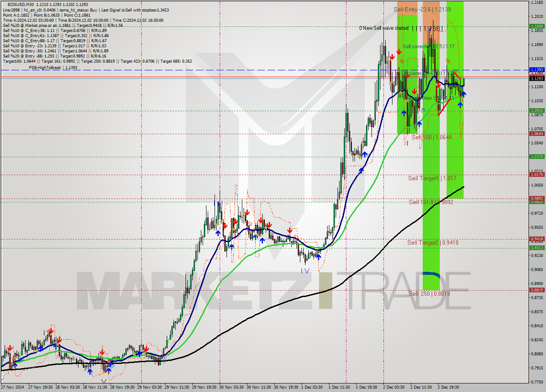Click the 'Sell 250 | 0.8819' chart label
The height and width of the screenshot is (392, 546).
click(x=429, y=294)
